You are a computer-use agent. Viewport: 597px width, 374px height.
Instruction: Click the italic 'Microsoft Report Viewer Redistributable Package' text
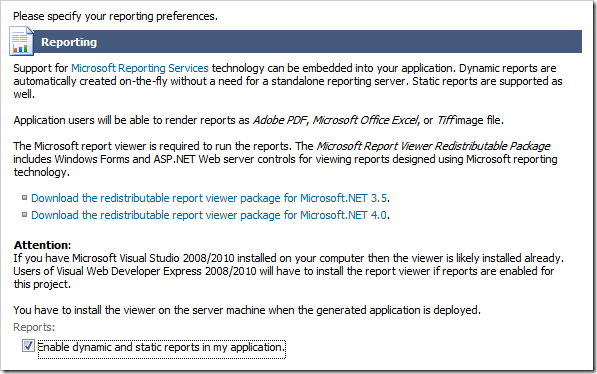(x=433, y=146)
